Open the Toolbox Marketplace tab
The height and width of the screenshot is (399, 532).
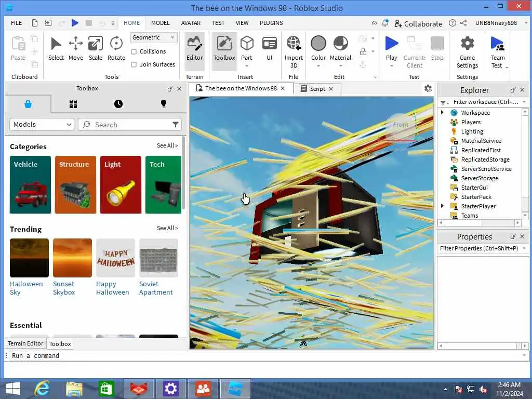click(28, 104)
